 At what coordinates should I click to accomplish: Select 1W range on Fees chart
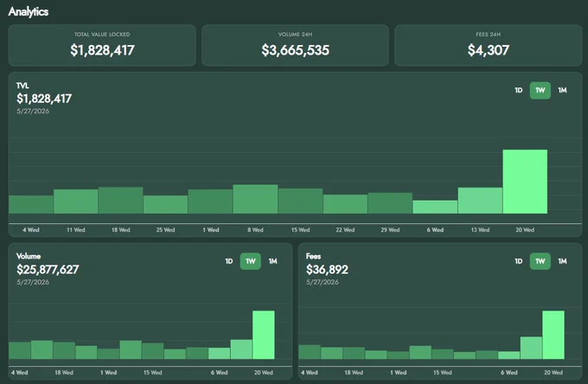pyautogui.click(x=540, y=261)
